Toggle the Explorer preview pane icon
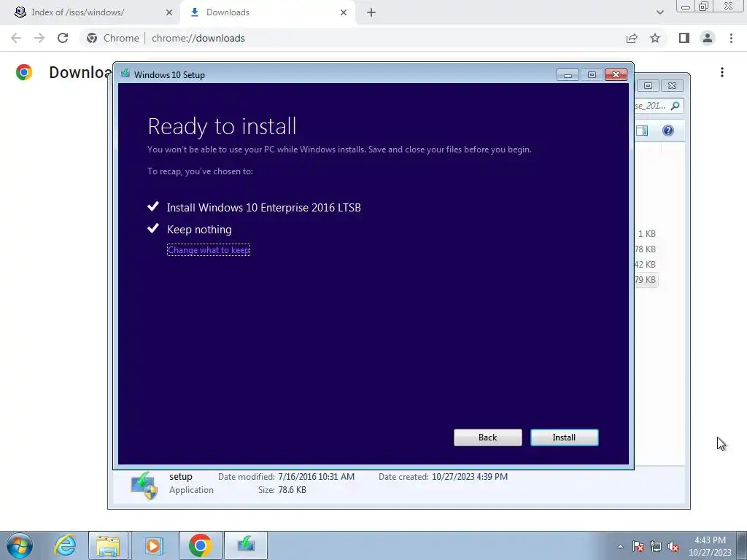Viewport: 747px width, 560px height. [x=642, y=131]
